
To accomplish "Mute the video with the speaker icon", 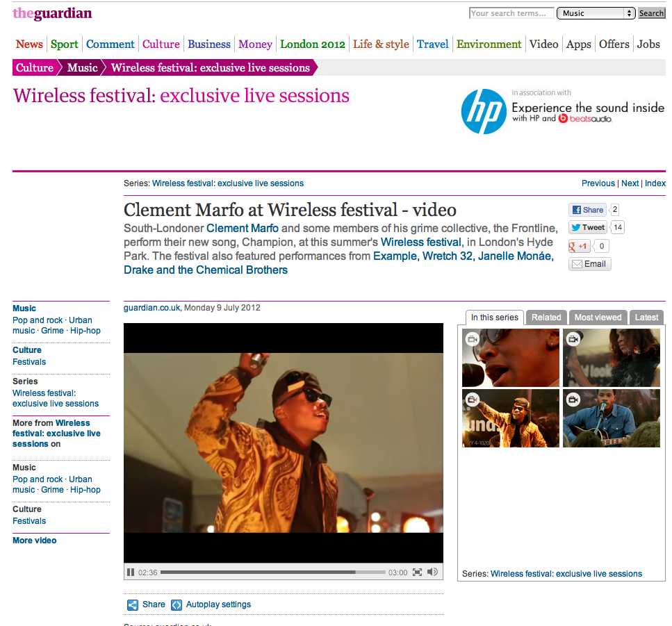I will click(x=432, y=572).
